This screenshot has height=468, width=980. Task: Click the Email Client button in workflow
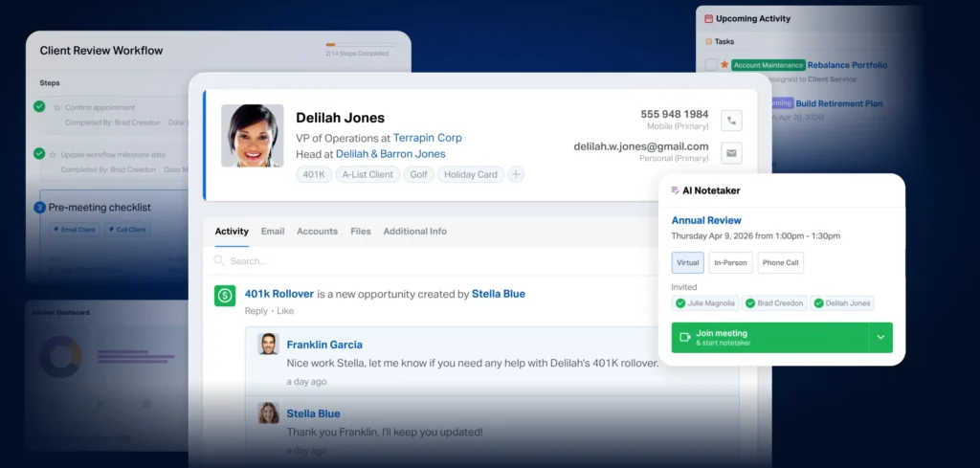point(75,230)
